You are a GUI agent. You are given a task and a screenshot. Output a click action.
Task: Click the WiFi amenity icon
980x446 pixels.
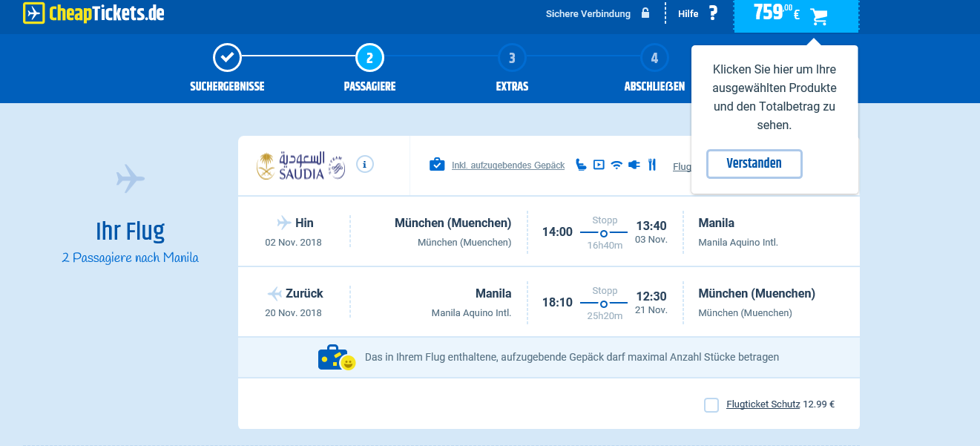click(x=616, y=165)
